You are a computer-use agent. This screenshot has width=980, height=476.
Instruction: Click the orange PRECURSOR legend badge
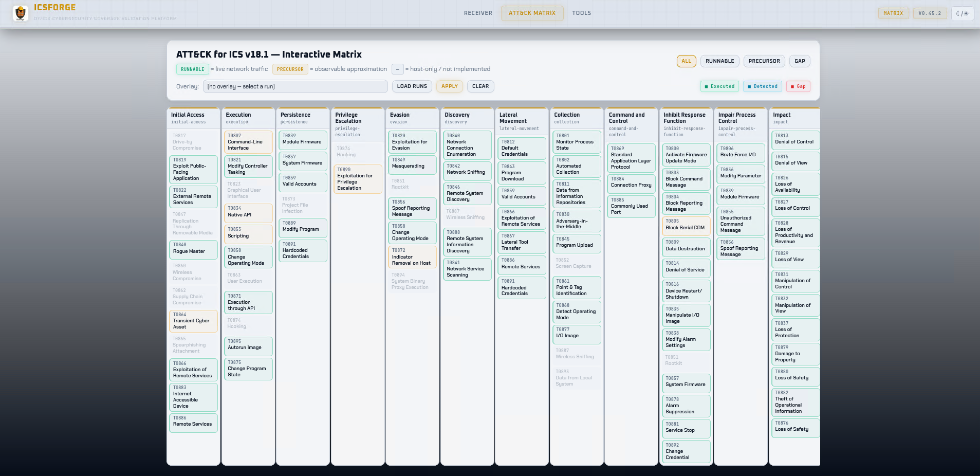pos(290,69)
